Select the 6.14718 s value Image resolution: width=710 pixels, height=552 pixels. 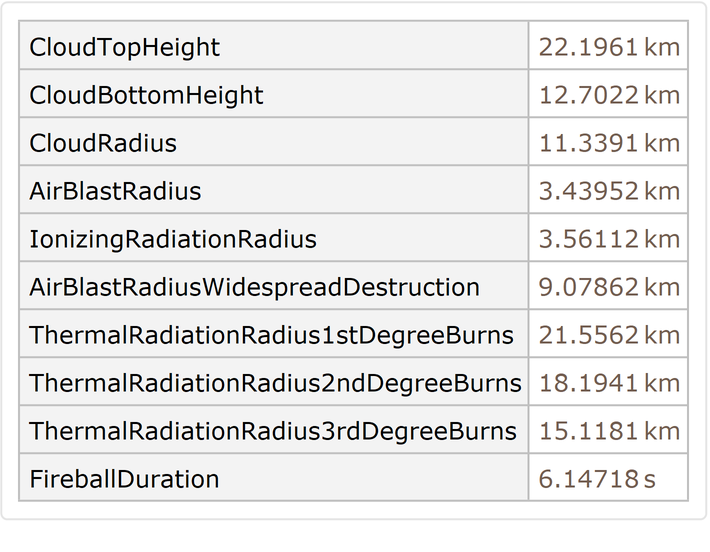597,479
